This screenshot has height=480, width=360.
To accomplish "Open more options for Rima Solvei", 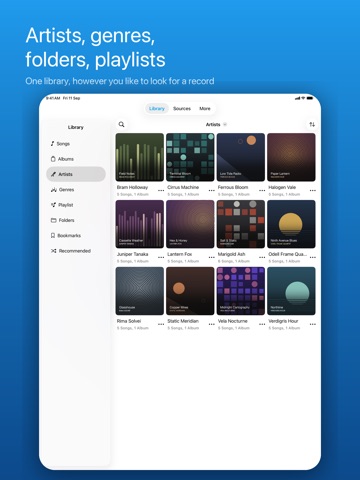I will coord(161,324).
